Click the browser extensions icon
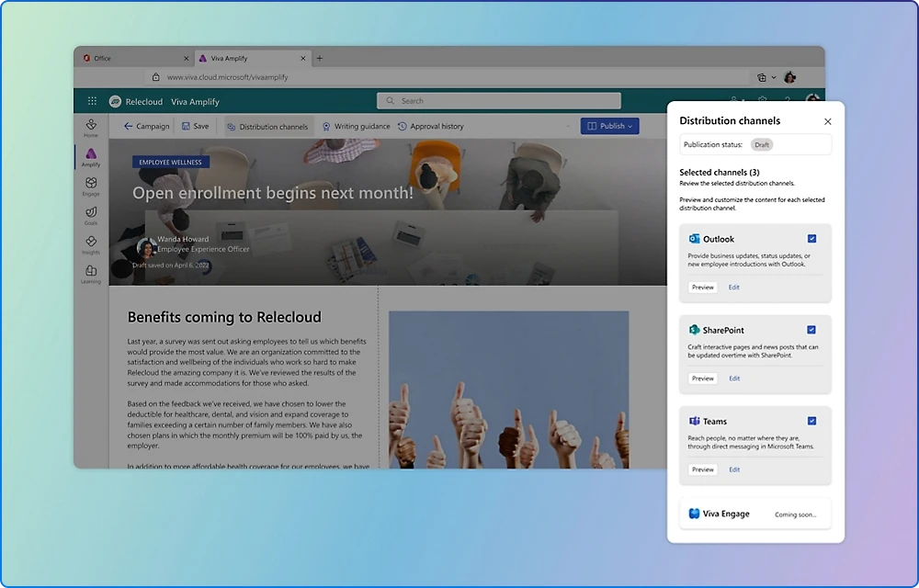The width and height of the screenshot is (919, 588). 761,77
